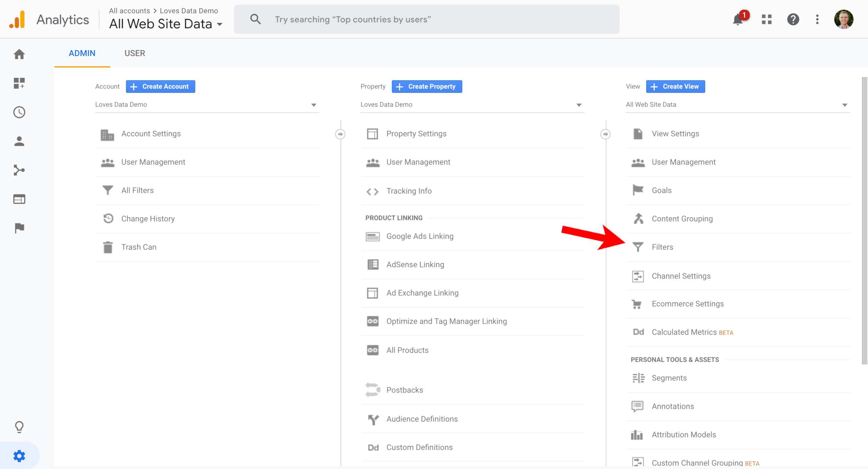Open Conversions via flag icon
Screen dimensions: 868x469
19,228
